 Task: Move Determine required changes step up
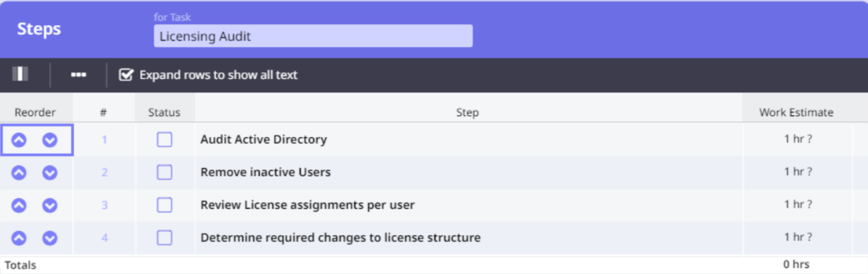tap(19, 238)
